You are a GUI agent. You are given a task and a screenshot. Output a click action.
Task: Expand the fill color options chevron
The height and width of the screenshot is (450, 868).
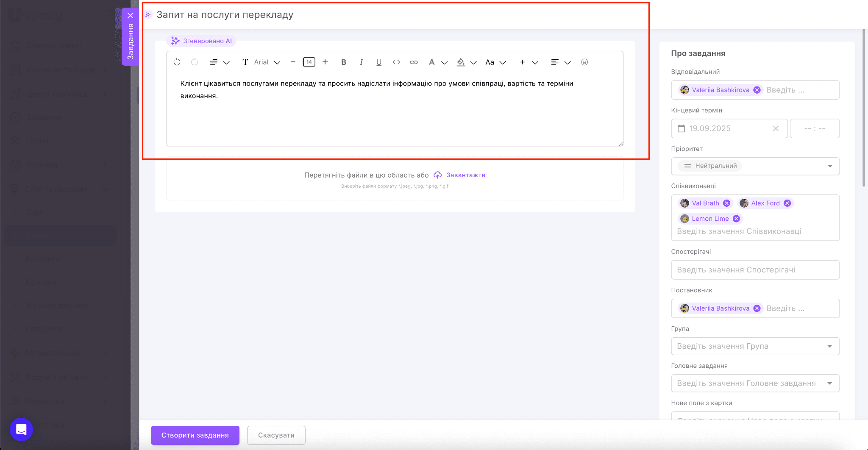[474, 63]
